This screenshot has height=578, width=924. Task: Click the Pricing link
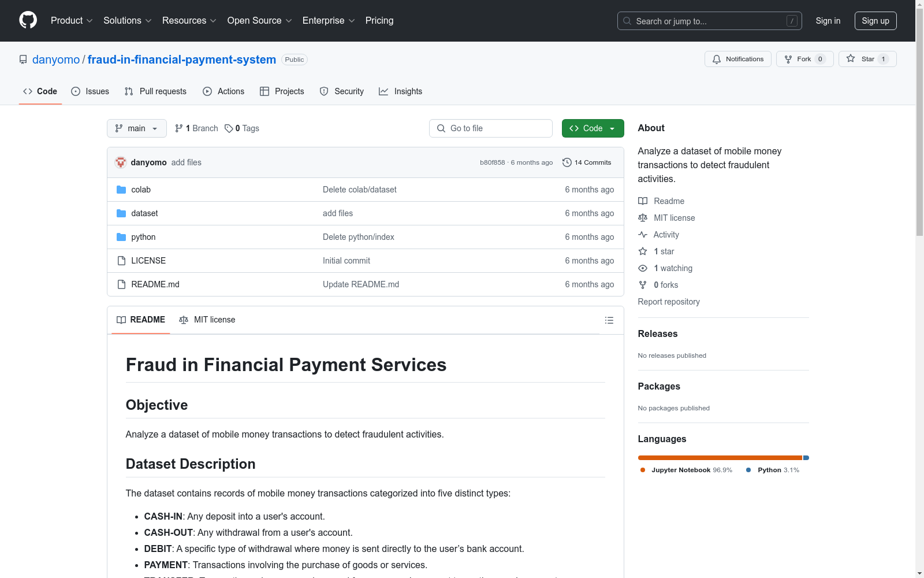[x=379, y=21]
